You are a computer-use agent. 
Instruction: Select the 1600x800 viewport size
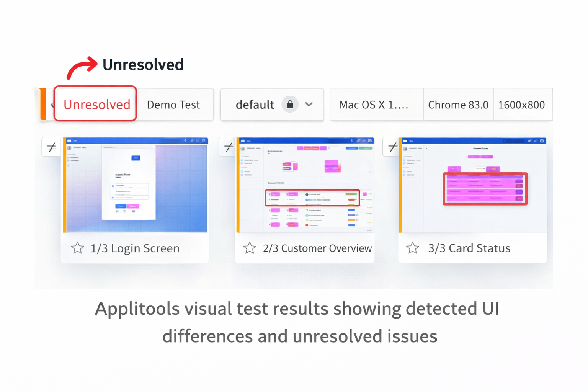pyautogui.click(x=522, y=104)
